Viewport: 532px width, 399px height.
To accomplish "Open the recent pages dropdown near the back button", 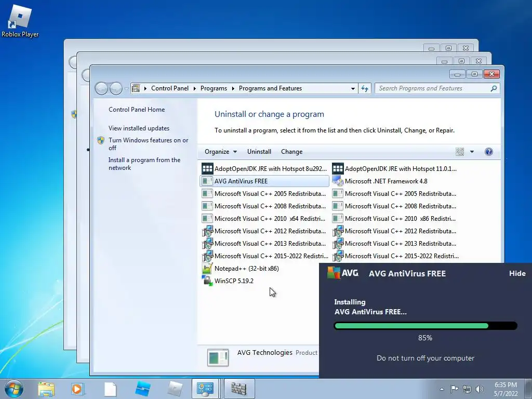I will (x=126, y=88).
